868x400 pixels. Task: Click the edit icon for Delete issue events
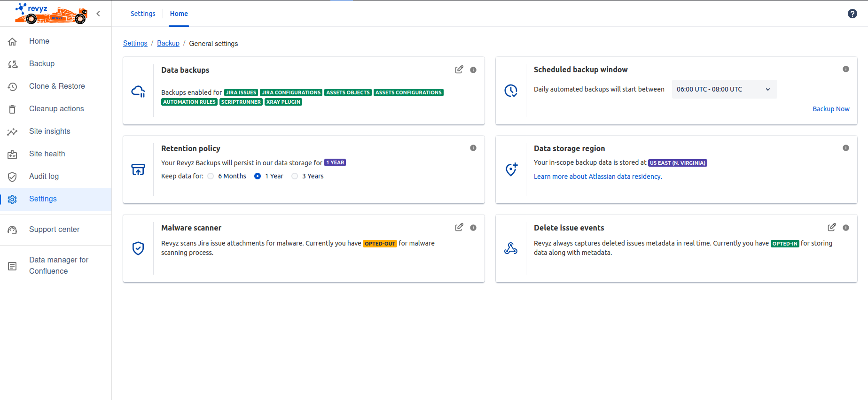(x=831, y=227)
